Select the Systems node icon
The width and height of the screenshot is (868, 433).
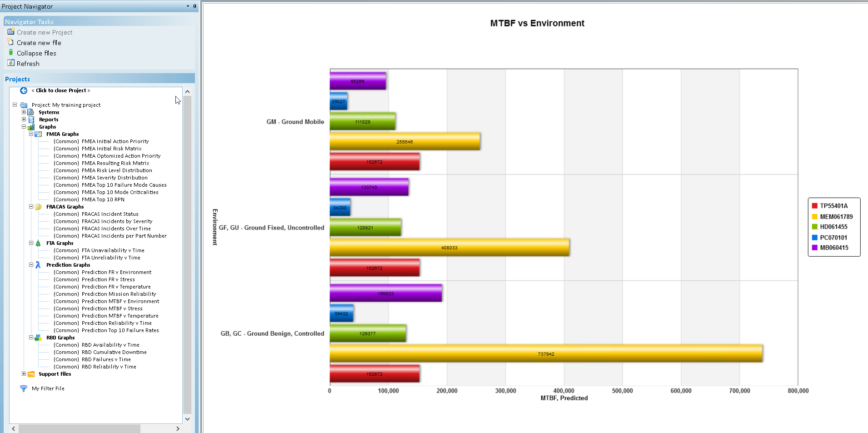coord(31,112)
